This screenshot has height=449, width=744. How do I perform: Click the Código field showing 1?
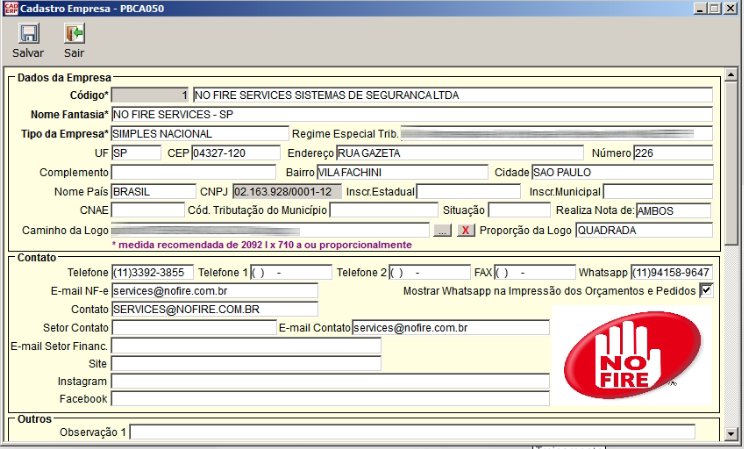tap(150, 95)
